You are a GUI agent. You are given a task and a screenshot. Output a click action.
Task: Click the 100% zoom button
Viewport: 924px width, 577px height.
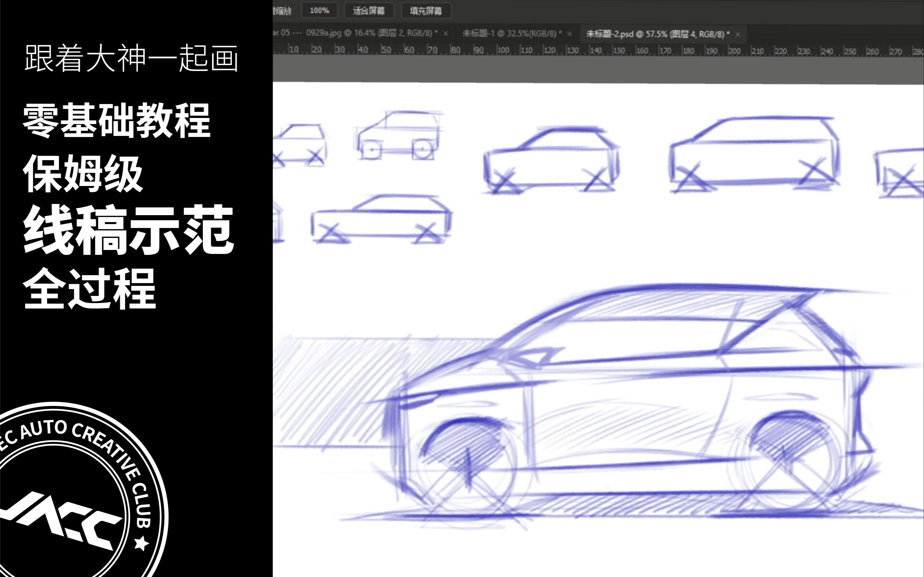coord(319,11)
